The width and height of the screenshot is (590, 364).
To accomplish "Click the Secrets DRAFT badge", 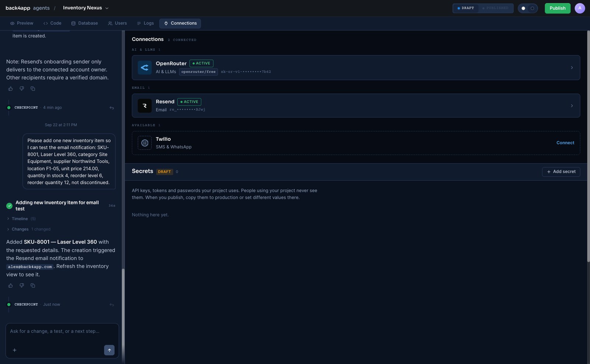I will pos(164,172).
